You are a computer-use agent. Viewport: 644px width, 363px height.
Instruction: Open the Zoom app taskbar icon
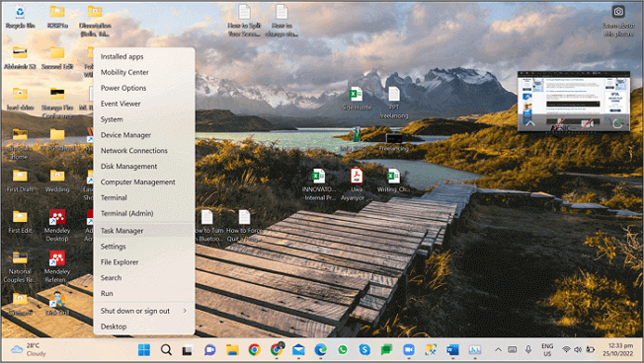[x=409, y=350]
